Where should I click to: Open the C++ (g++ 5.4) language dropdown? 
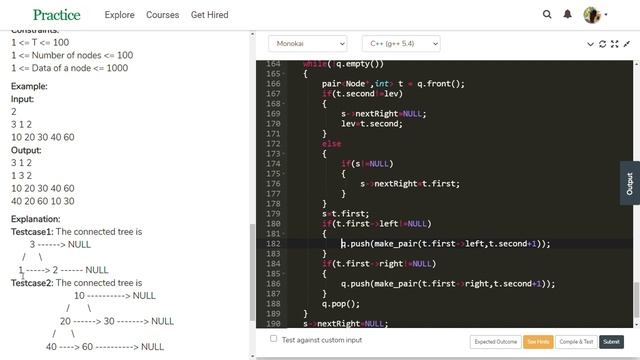tap(401, 44)
